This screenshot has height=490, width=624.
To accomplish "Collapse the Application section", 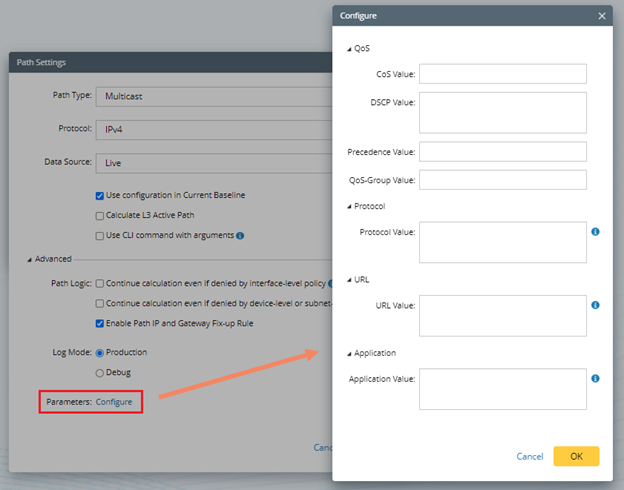I will [x=348, y=353].
